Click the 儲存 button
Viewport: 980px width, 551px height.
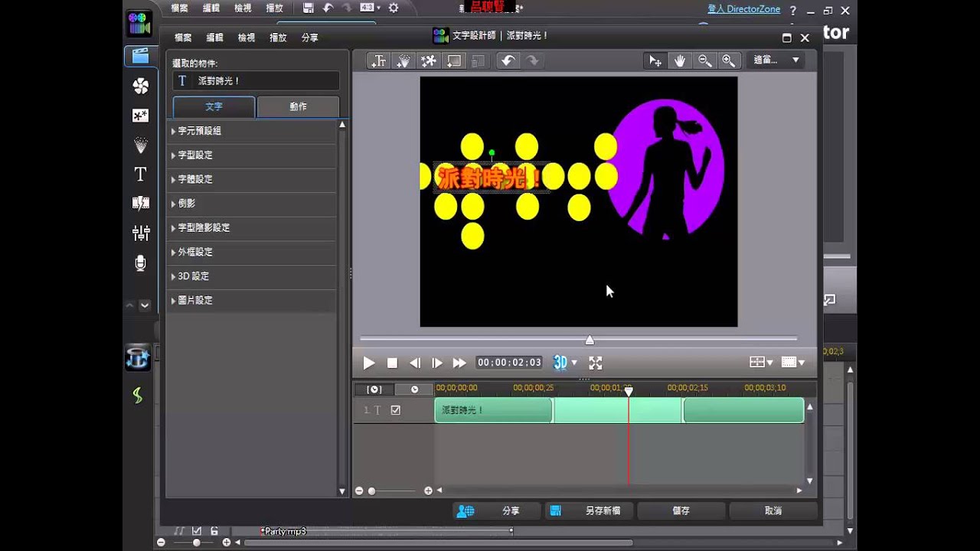point(681,510)
